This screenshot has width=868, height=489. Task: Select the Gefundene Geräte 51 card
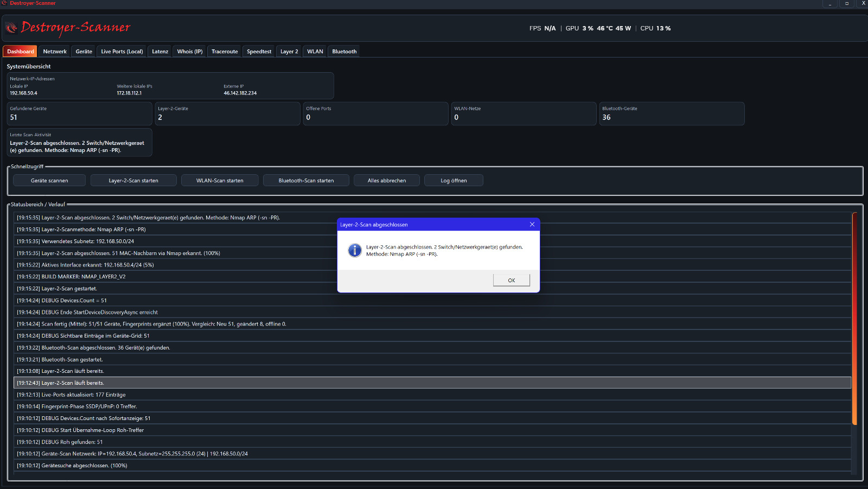(80, 113)
